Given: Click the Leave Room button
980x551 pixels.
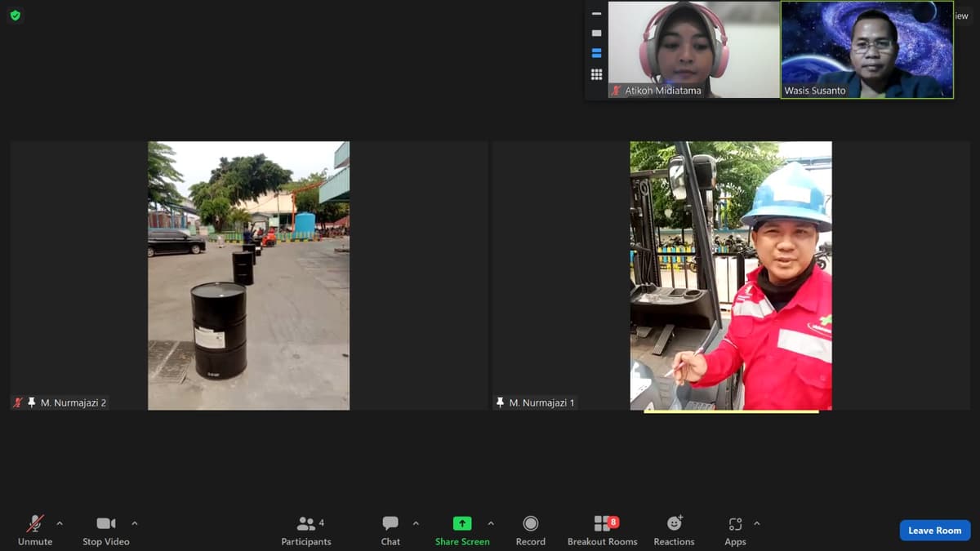Looking at the screenshot, I should click(x=935, y=531).
